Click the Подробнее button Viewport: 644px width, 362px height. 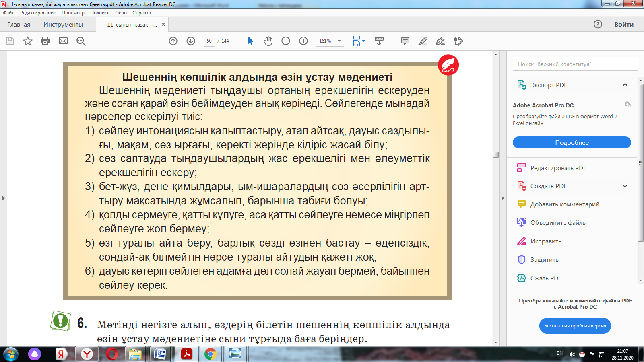click(572, 143)
